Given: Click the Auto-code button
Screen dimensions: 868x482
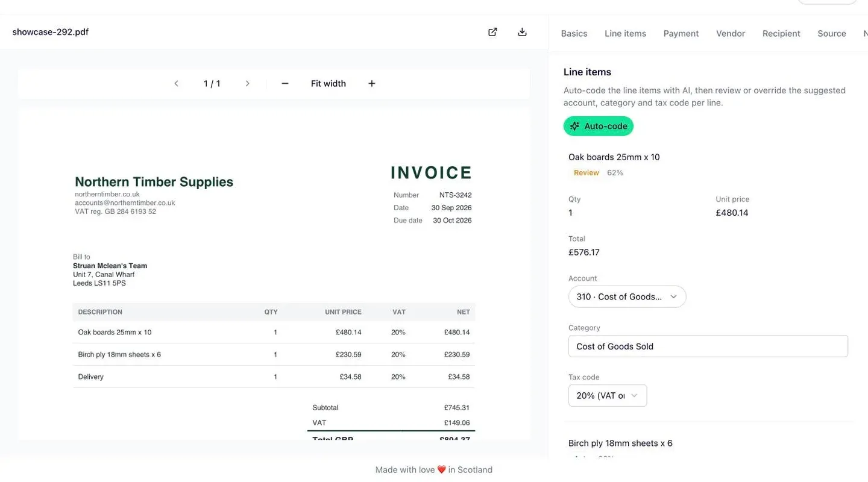Looking at the screenshot, I should coord(599,126).
